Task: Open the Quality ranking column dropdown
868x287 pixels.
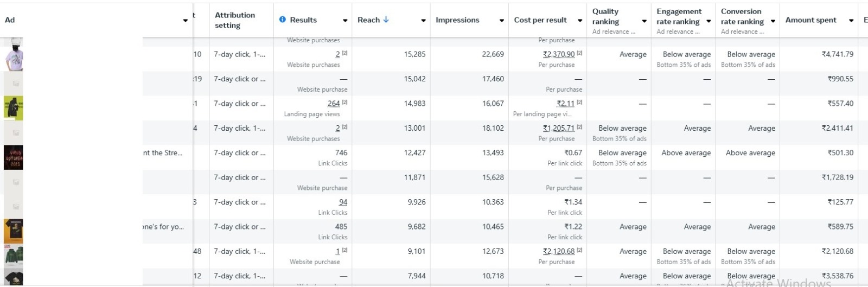Action: coord(644,22)
